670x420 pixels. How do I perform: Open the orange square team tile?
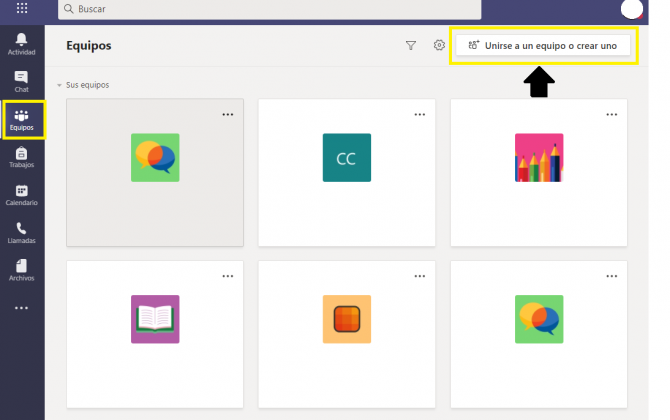click(x=347, y=334)
